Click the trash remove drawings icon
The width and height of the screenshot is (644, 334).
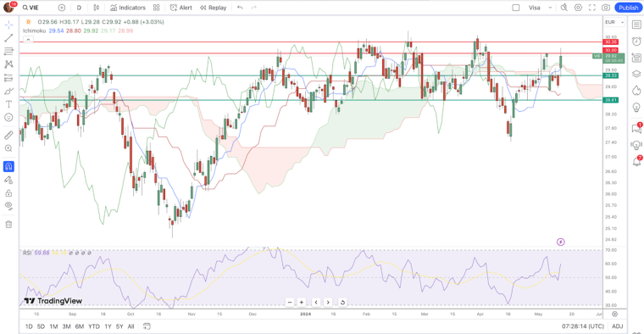8,225
